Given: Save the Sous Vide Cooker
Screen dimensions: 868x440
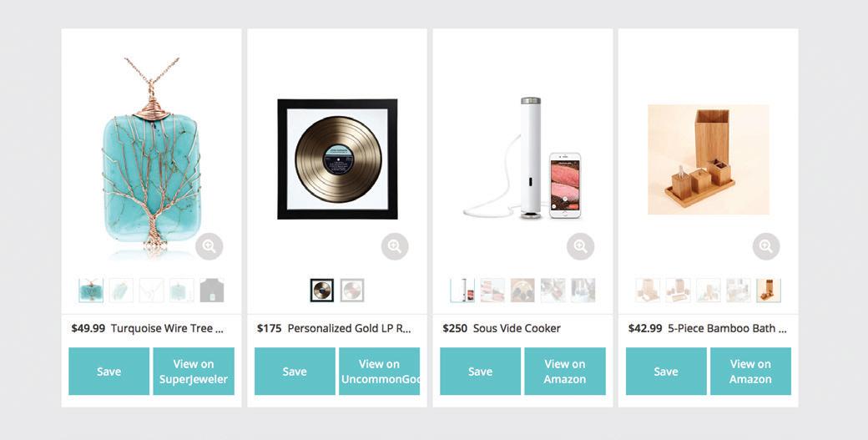Looking at the screenshot, I should pos(480,372).
